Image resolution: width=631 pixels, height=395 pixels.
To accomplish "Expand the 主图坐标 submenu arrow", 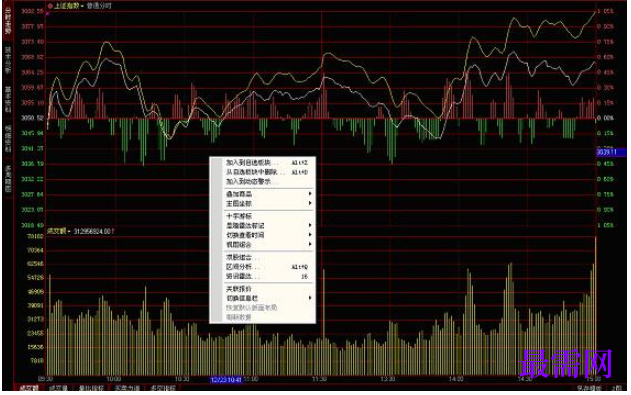I will tap(310, 204).
